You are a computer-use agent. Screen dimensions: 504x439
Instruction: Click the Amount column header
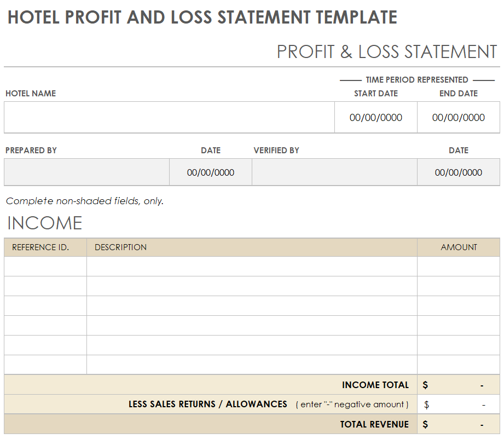click(x=459, y=247)
